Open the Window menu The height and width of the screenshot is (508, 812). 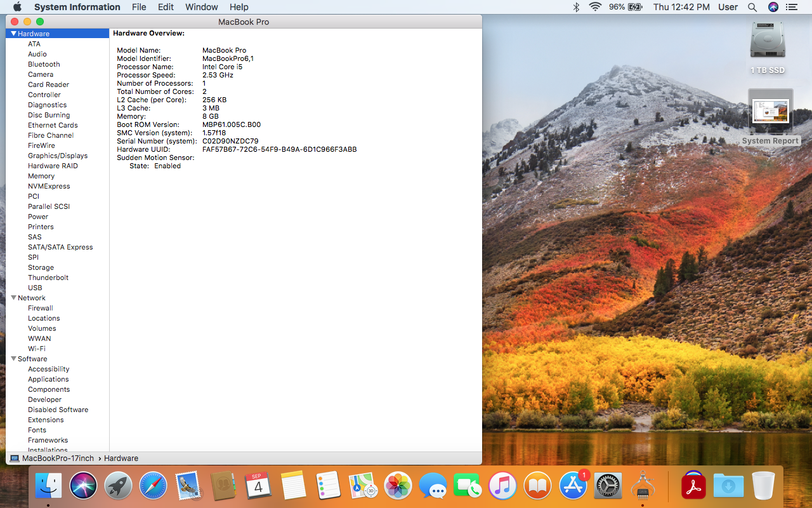202,7
